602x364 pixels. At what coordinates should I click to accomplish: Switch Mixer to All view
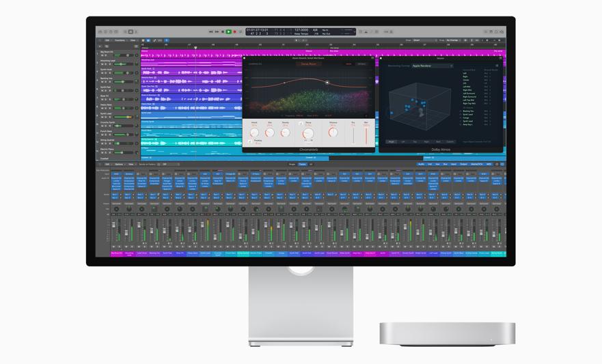pyautogui.click(x=311, y=164)
